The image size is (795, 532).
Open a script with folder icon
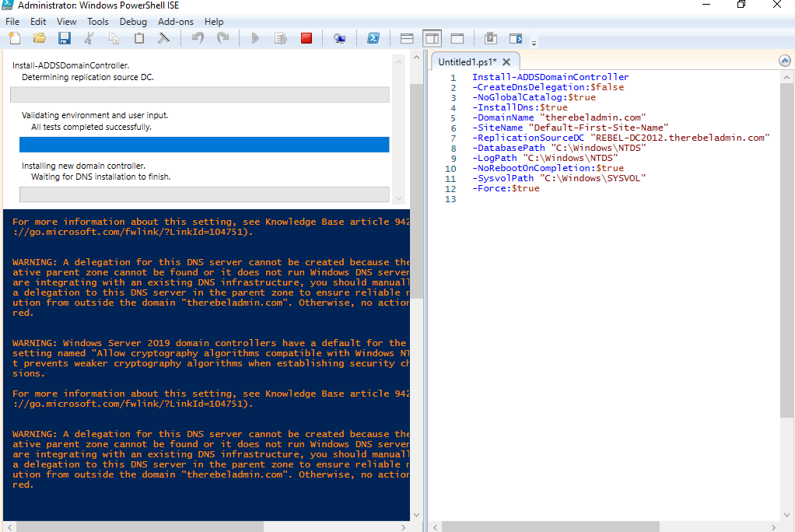[40, 39]
